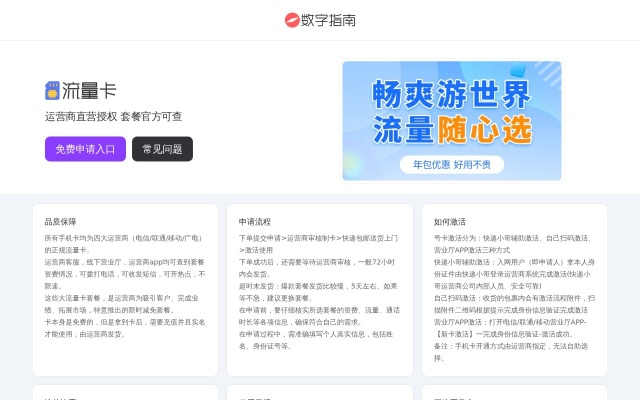This screenshot has width=640, height=400.
Task: Click the 如何激活 card activation details text
Action: pyautogui.click(x=514, y=297)
